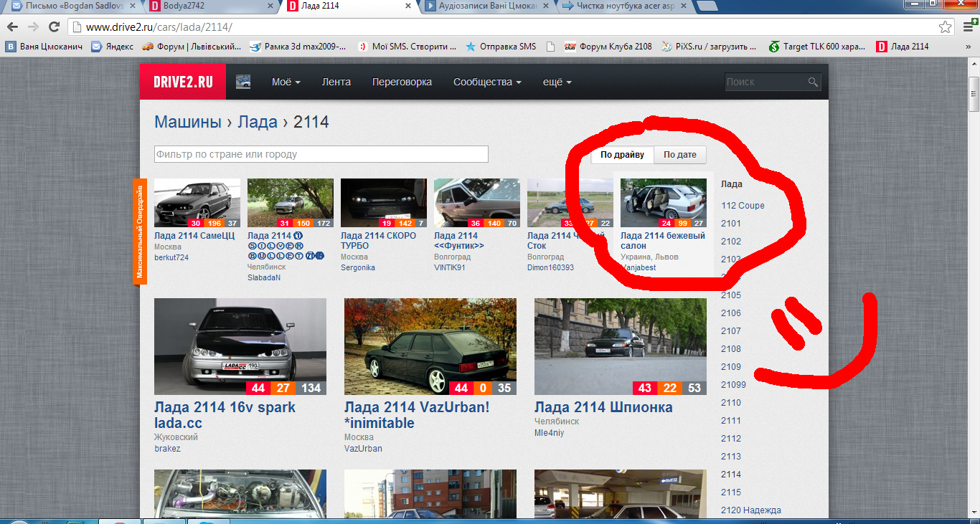The width and height of the screenshot is (980, 524).
Task: Select model 2107 in sidebar
Action: (x=731, y=331)
